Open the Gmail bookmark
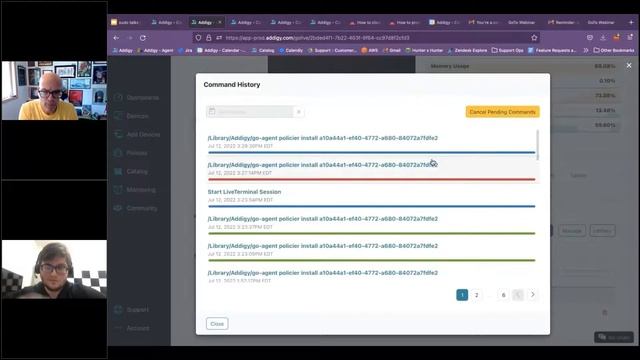Screen dimensions: 640x360 tap(391, 50)
